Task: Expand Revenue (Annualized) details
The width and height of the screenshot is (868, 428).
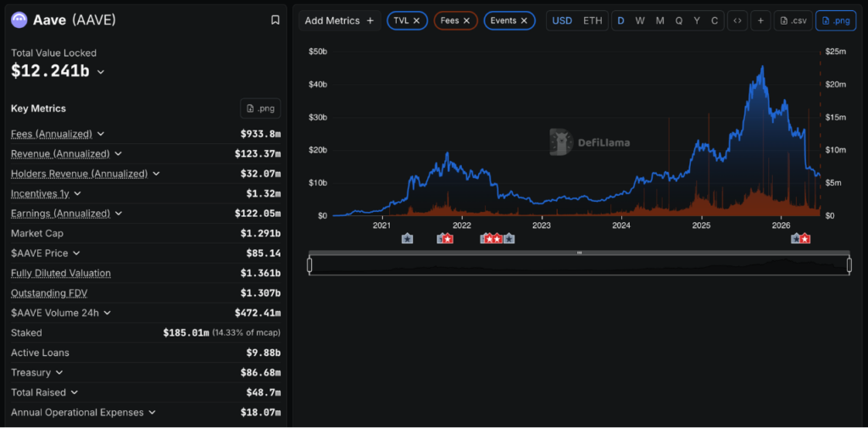Action: tap(119, 153)
